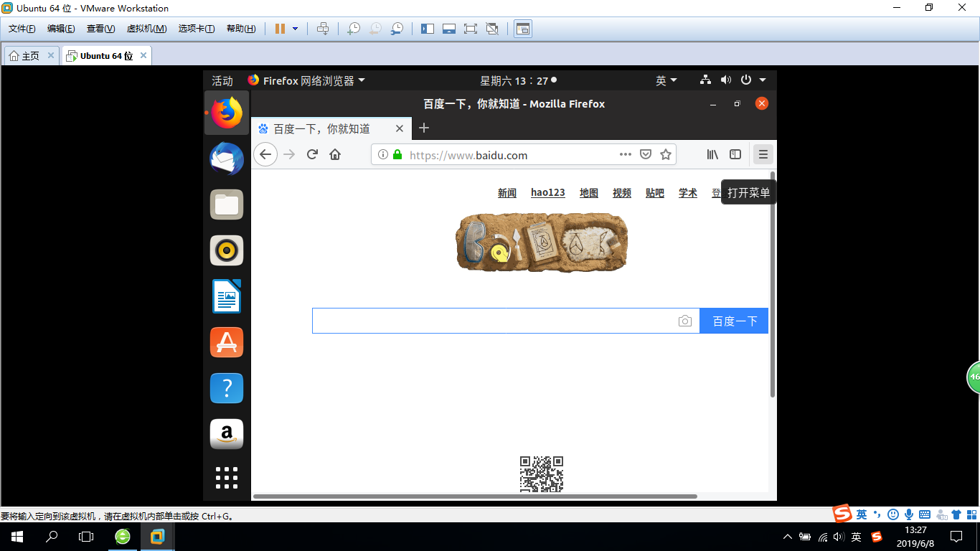Open the Firefox hamburger menu

click(x=763, y=154)
